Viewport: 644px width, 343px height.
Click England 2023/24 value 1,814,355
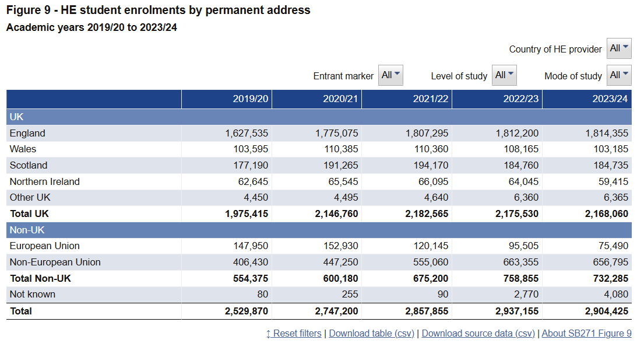tap(607, 133)
